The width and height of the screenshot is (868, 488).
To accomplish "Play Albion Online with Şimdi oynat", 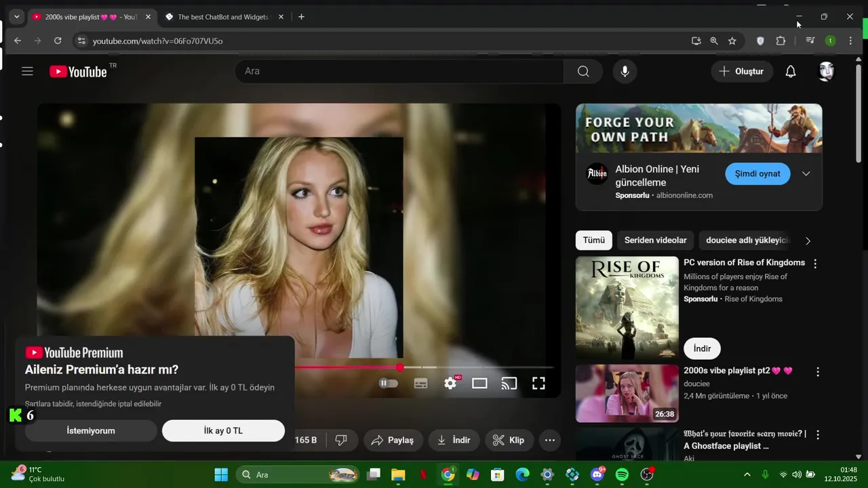I will point(757,174).
